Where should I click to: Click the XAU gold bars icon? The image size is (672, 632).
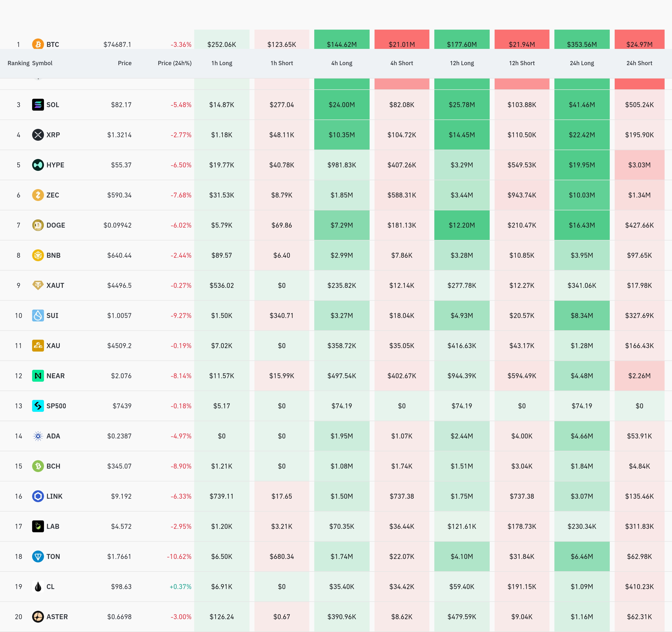(x=38, y=346)
